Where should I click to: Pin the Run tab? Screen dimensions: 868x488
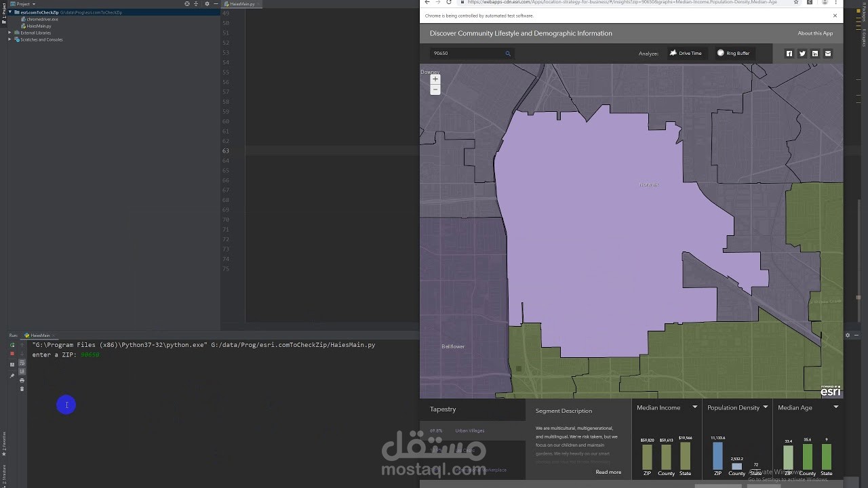coord(12,375)
